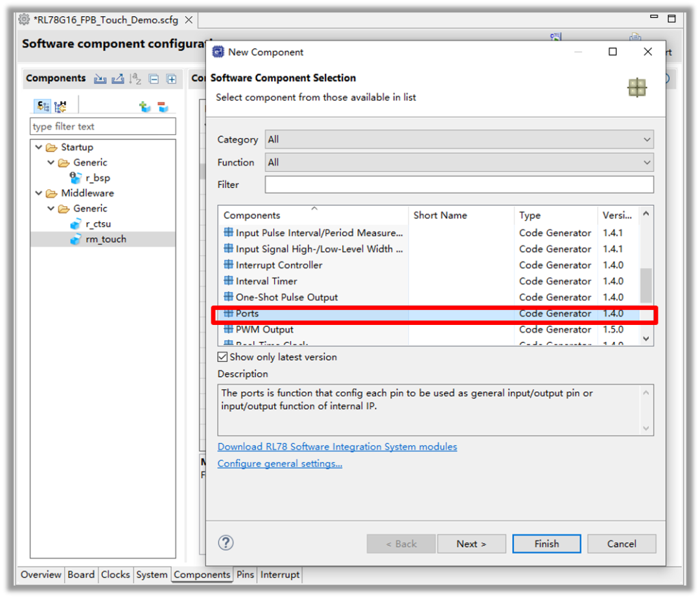Click the Remove component icon
700x598 pixels.
(x=163, y=107)
